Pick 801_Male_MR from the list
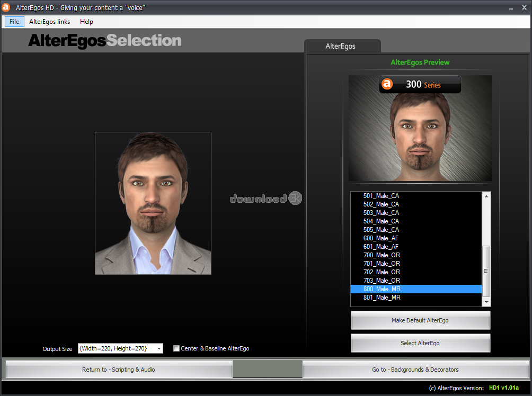Image resolution: width=532 pixels, height=396 pixels. click(382, 298)
